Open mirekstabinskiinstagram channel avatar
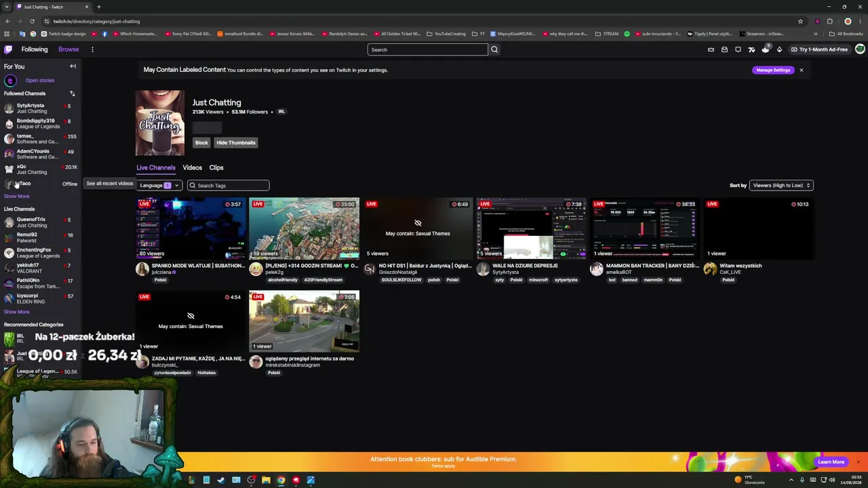This screenshot has width=868, height=488. [256, 362]
